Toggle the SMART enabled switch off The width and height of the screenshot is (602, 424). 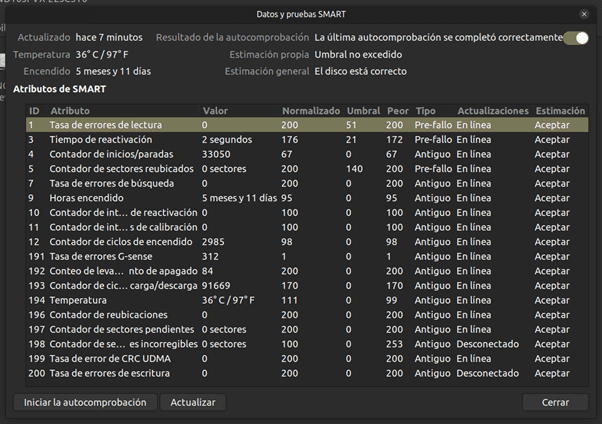click(576, 38)
